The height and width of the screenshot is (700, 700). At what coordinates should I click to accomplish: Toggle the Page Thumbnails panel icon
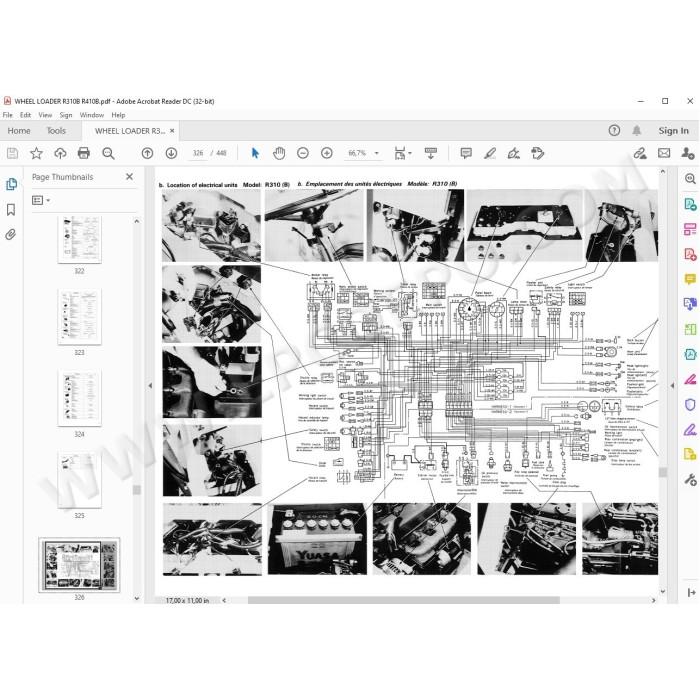pos(11,184)
